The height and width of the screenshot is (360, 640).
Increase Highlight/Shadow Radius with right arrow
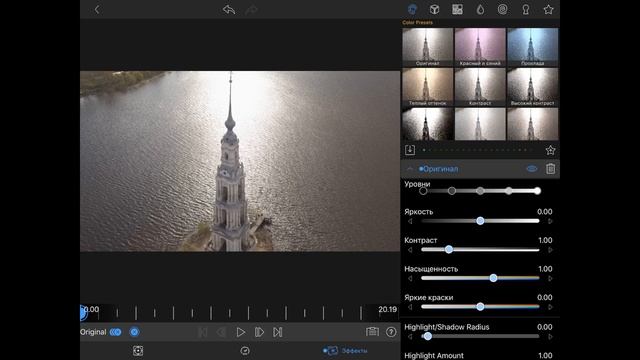pyautogui.click(x=550, y=337)
